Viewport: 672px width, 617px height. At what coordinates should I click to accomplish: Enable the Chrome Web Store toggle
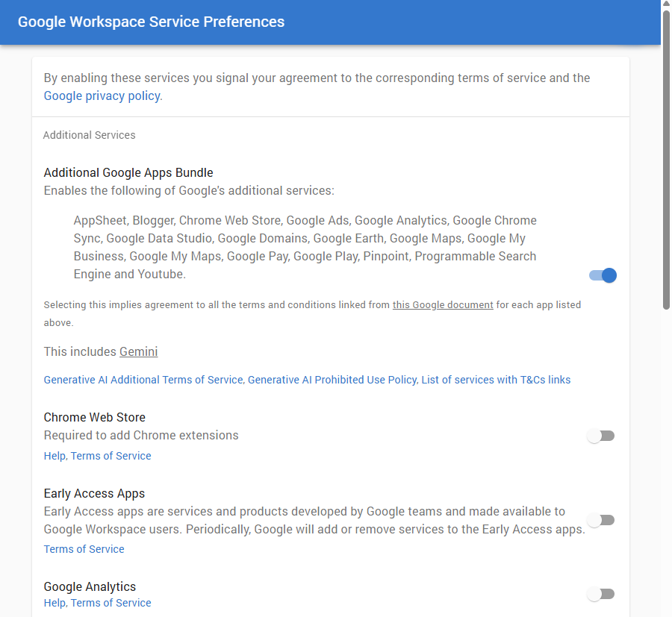coord(601,436)
